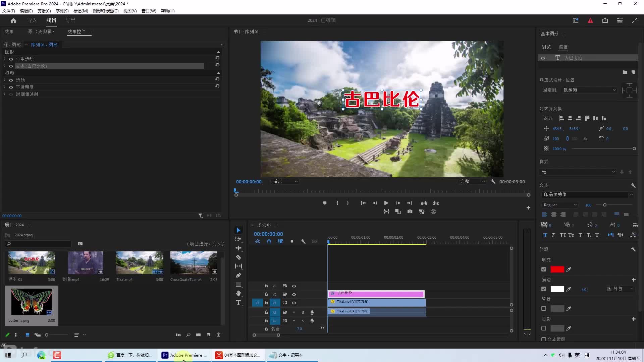Toggle Fill checkbox in appearance
Image resolution: width=644 pixels, height=362 pixels.
pos(544,269)
